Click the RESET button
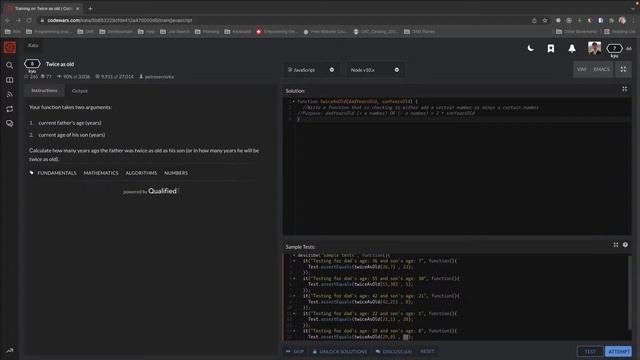The image size is (640, 360). (x=427, y=351)
